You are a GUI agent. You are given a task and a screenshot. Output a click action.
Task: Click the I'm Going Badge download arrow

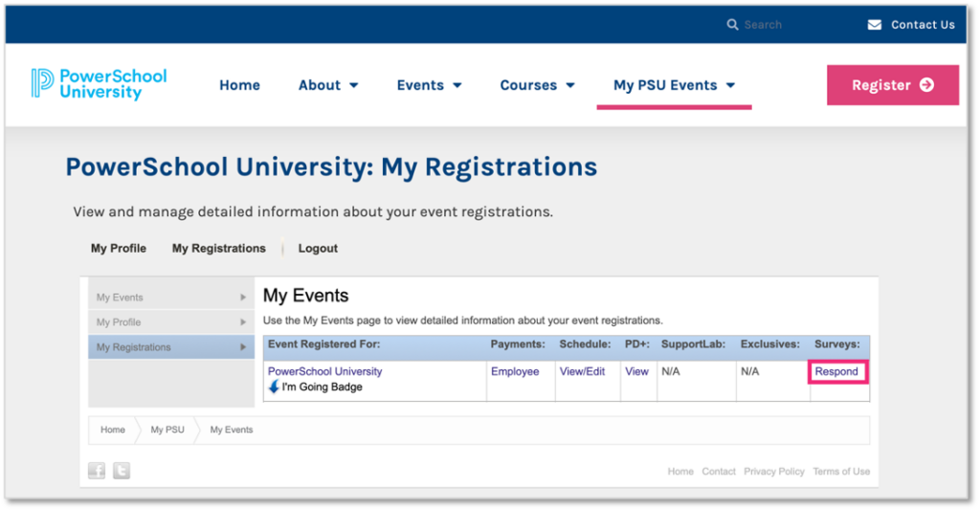[274, 387]
